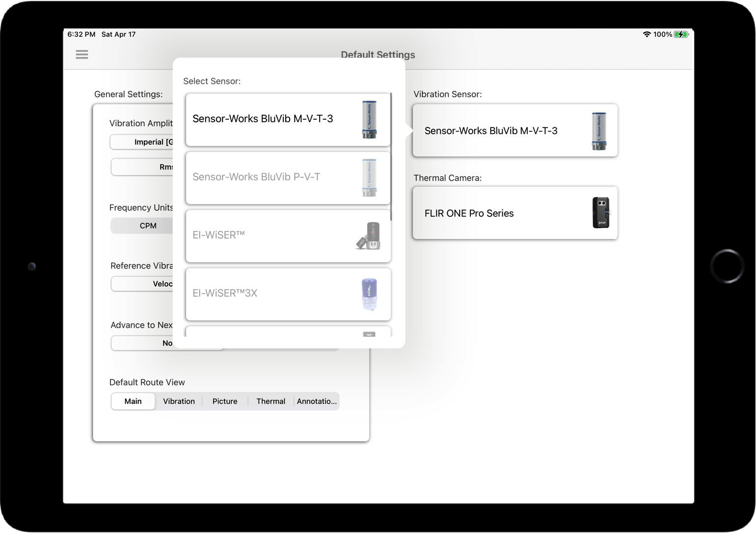Tap the Wi-Fi status icon
The height and width of the screenshot is (533, 756).
(x=647, y=34)
